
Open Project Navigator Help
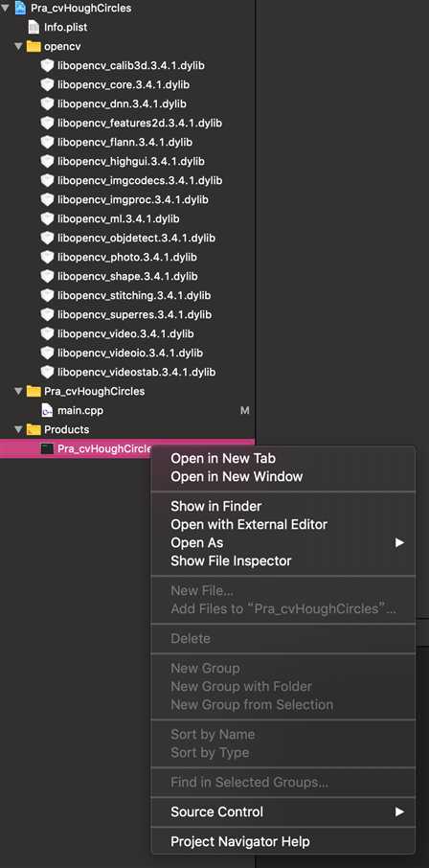click(x=240, y=841)
